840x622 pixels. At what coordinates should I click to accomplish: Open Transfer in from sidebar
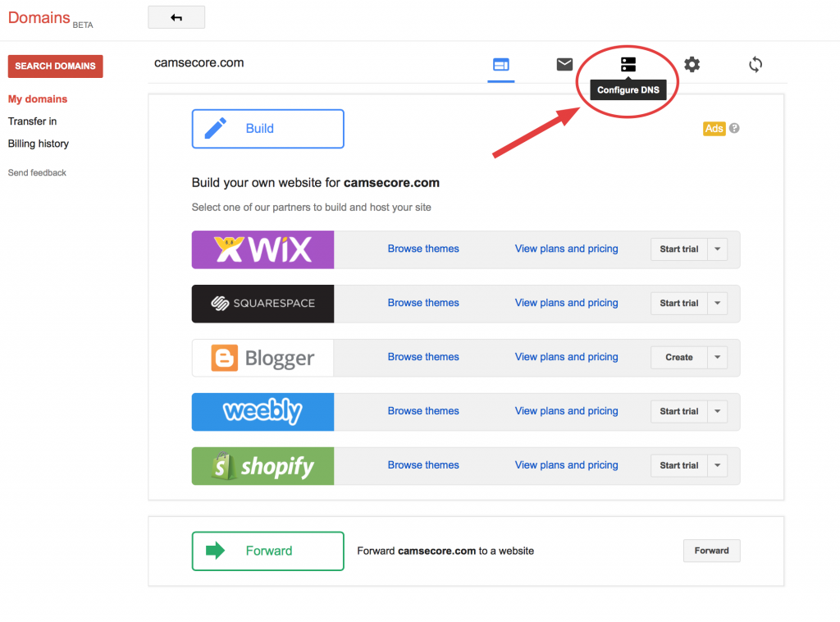pyautogui.click(x=32, y=121)
